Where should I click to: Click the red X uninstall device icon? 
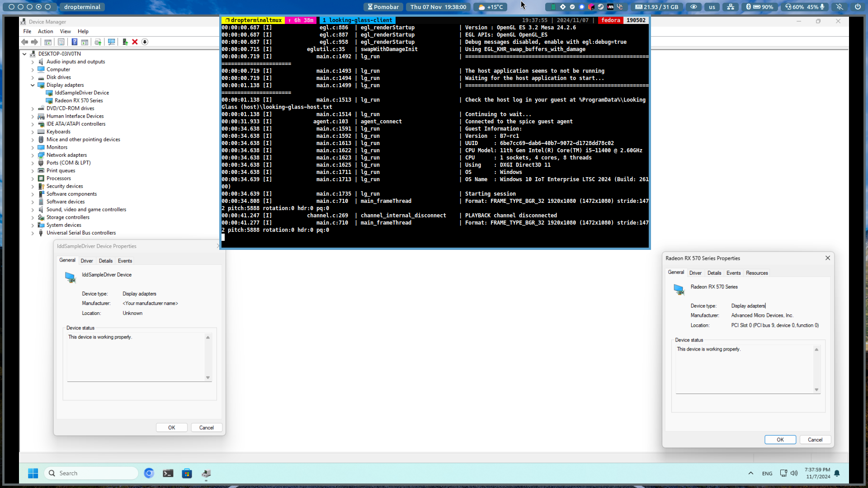coord(135,42)
